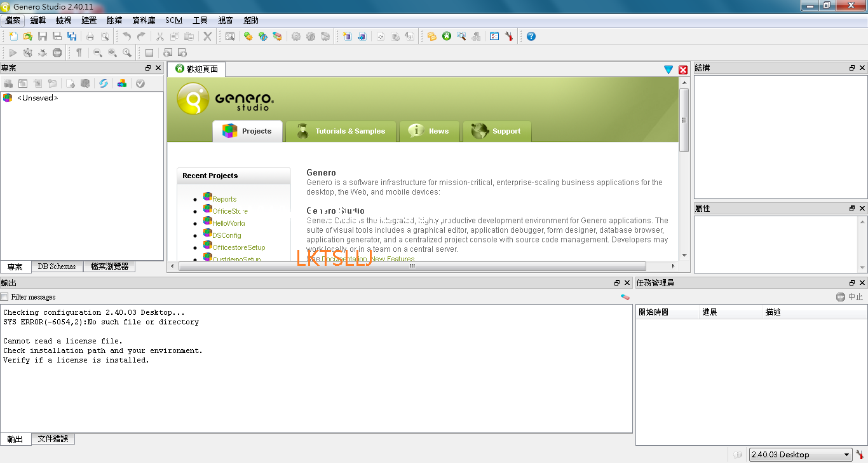Click the Clean eraser build icon
Screen dimensions: 868x463
tap(277, 36)
